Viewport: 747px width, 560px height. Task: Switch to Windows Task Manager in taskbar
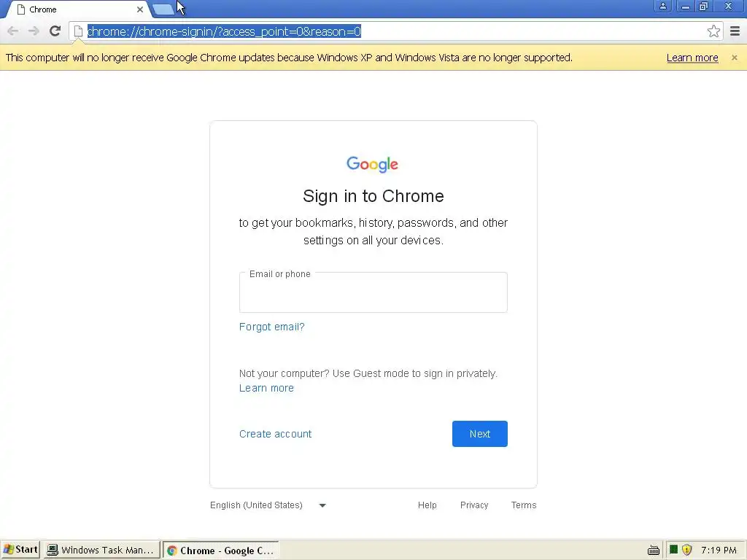pyautogui.click(x=102, y=550)
